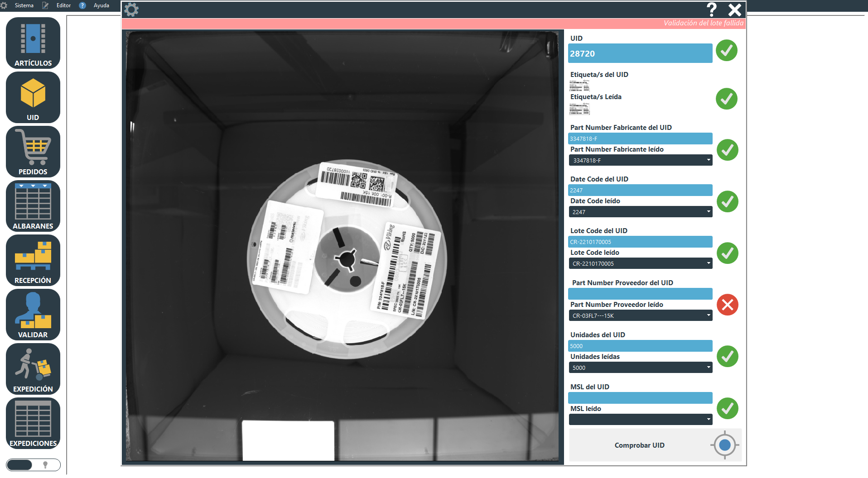868x478 pixels.
Task: Click the red X Part Number Proveedor status
Action: (x=727, y=305)
